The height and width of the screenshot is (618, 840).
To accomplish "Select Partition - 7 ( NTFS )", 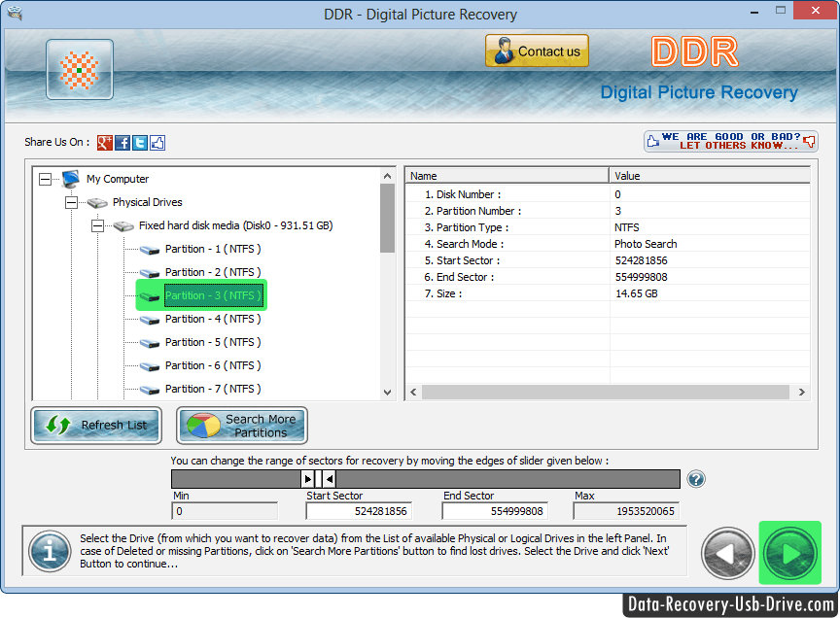I will (x=213, y=389).
